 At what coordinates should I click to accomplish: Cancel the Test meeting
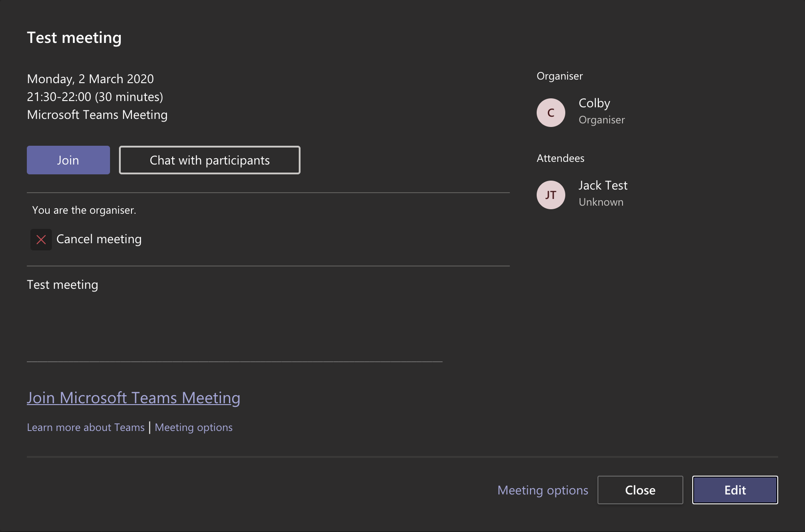tap(98, 239)
